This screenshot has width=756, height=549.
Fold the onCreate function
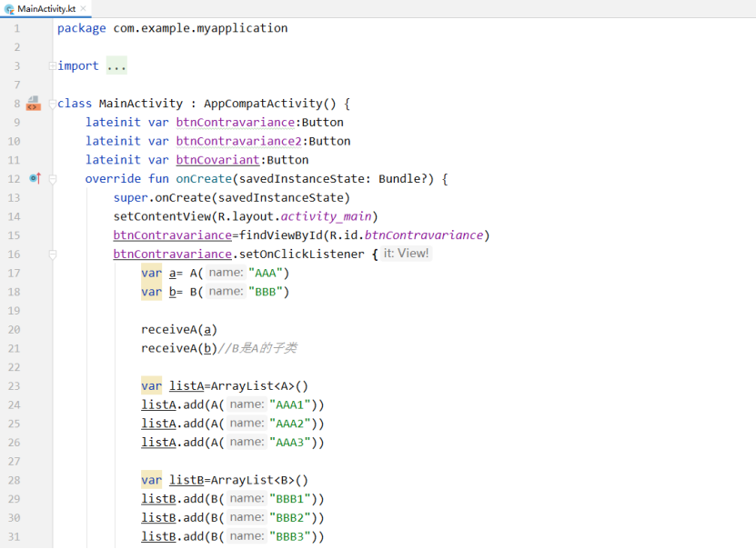[52, 179]
